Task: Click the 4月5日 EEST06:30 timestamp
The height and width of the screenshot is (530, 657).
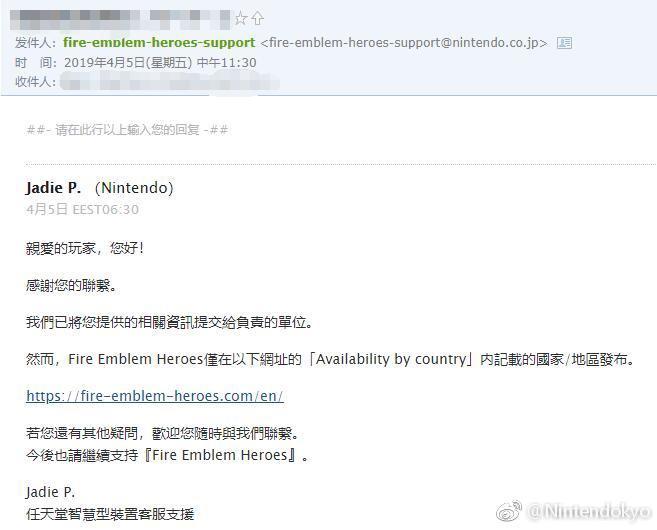Action: [82, 209]
